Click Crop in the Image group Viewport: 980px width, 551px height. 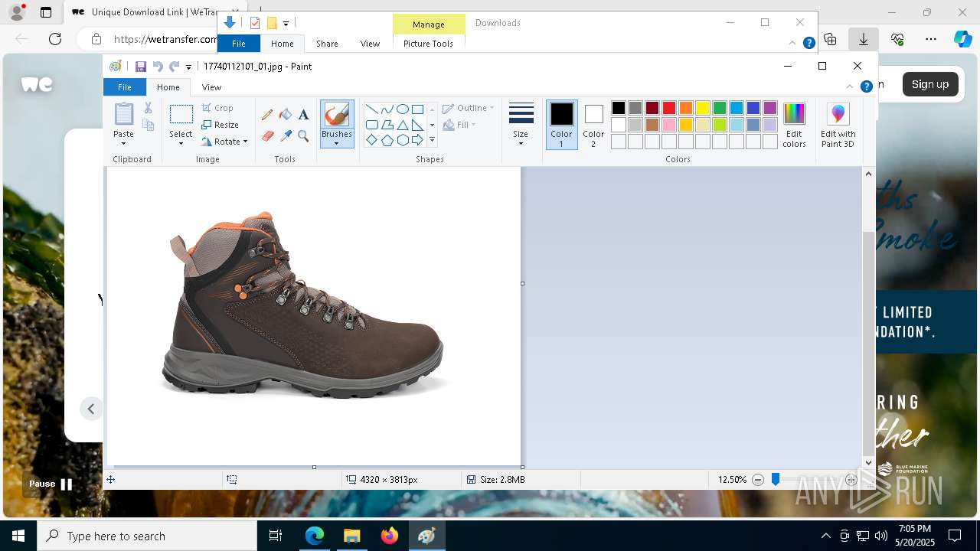[x=217, y=108]
